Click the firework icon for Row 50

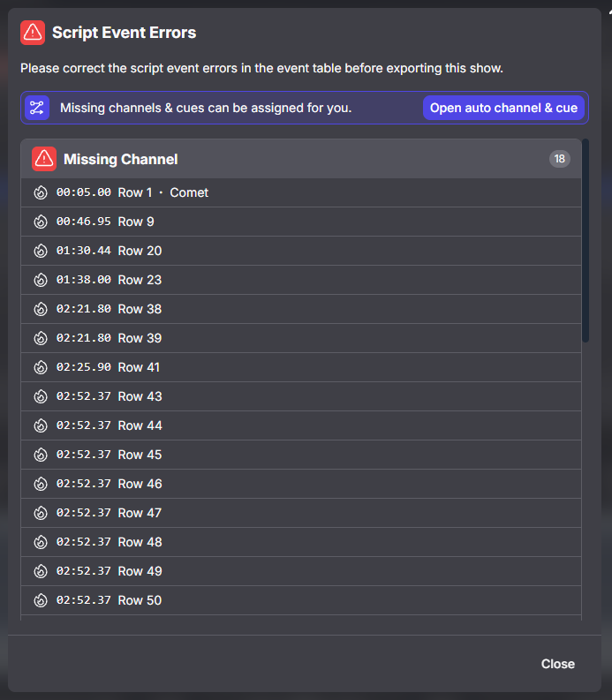41,600
